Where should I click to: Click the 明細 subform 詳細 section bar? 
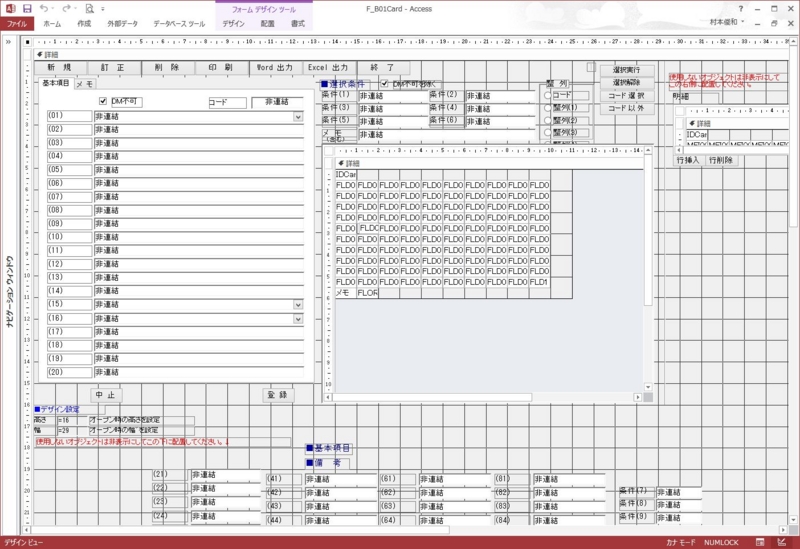coord(737,123)
